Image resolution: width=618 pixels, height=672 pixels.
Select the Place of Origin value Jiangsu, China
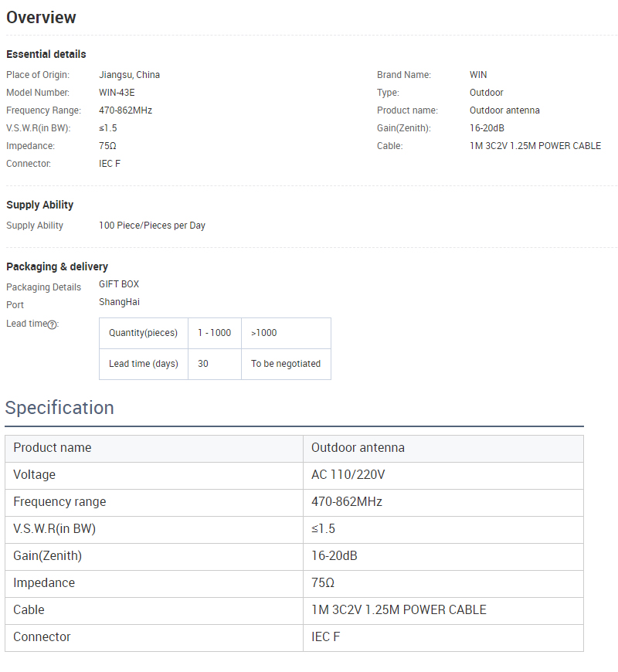[x=129, y=75]
